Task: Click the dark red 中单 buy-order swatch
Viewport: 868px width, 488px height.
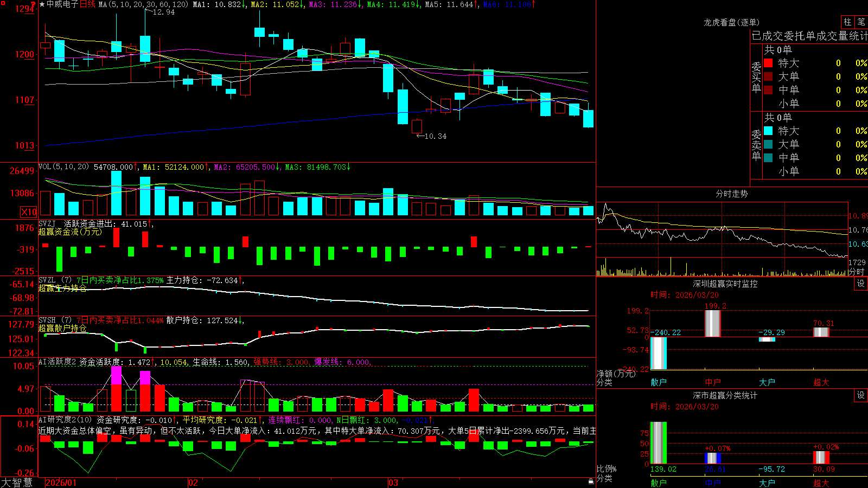Action: click(x=768, y=89)
